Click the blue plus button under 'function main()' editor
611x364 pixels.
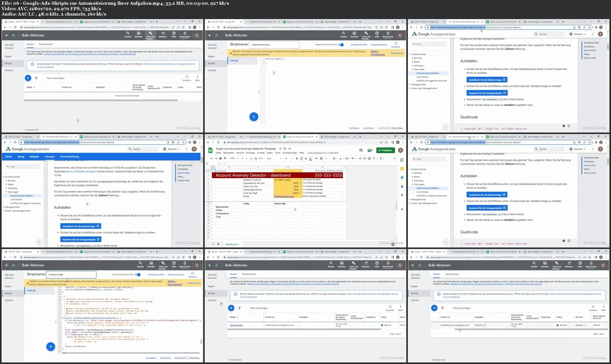click(254, 117)
